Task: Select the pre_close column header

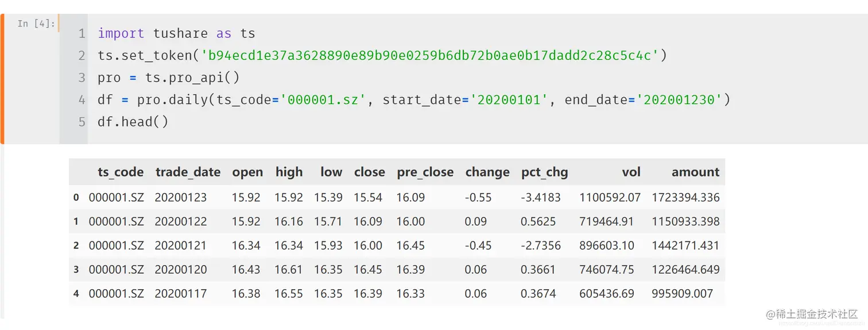Action: point(425,172)
